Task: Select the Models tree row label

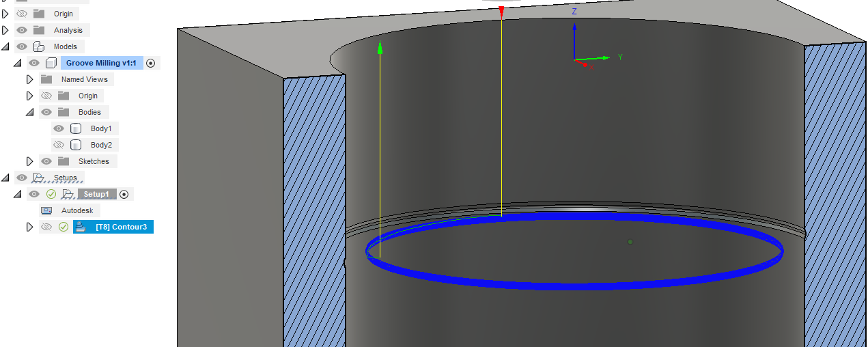Action: 66,46
